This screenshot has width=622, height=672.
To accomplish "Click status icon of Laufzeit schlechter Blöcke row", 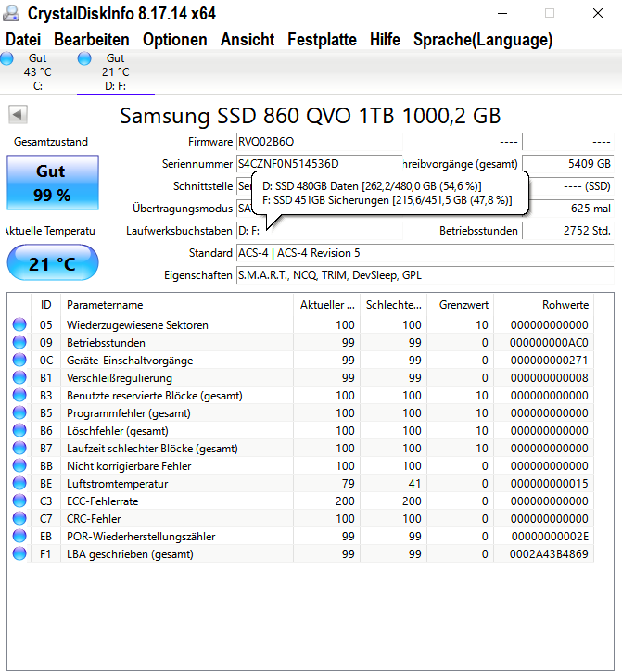I will [x=19, y=448].
